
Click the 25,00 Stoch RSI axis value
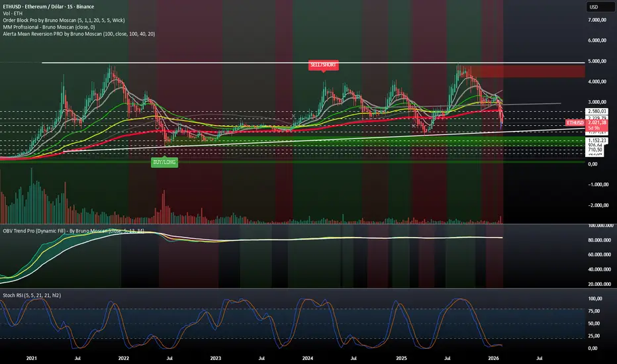click(594, 336)
